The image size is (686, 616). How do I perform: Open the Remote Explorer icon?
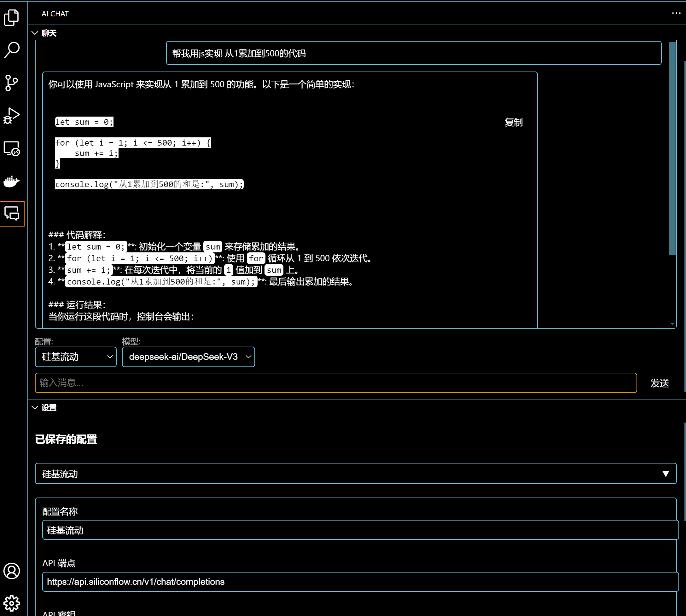(12, 149)
